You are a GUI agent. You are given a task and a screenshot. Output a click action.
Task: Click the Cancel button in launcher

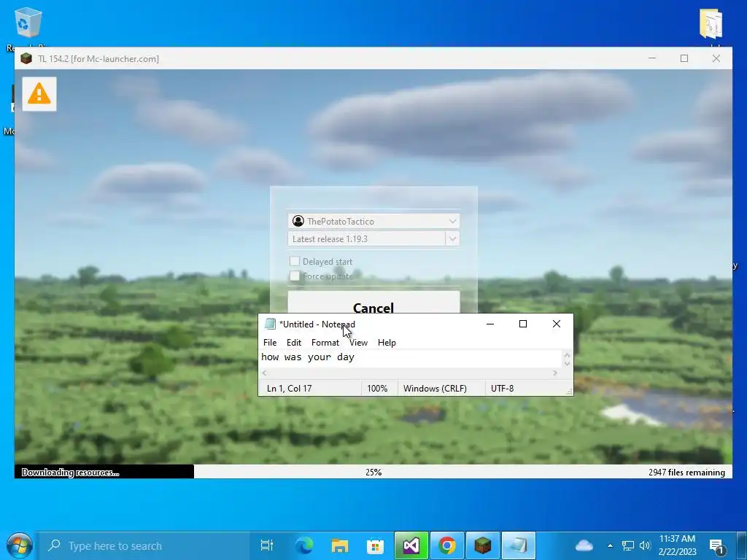coord(373,303)
